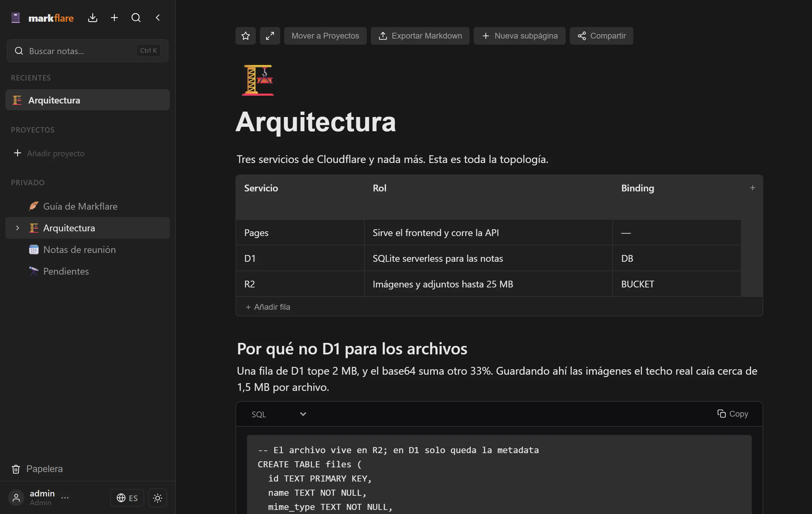Switch language using the ES globe button
The width and height of the screenshot is (812, 514).
[x=127, y=498]
